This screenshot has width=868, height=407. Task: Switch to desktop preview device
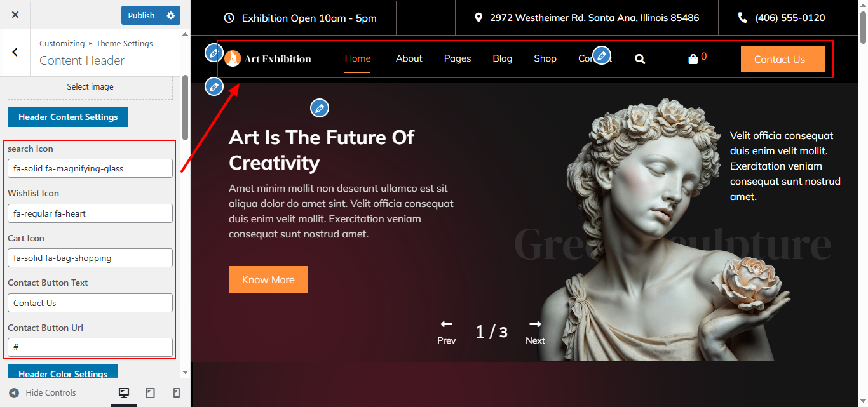124,393
